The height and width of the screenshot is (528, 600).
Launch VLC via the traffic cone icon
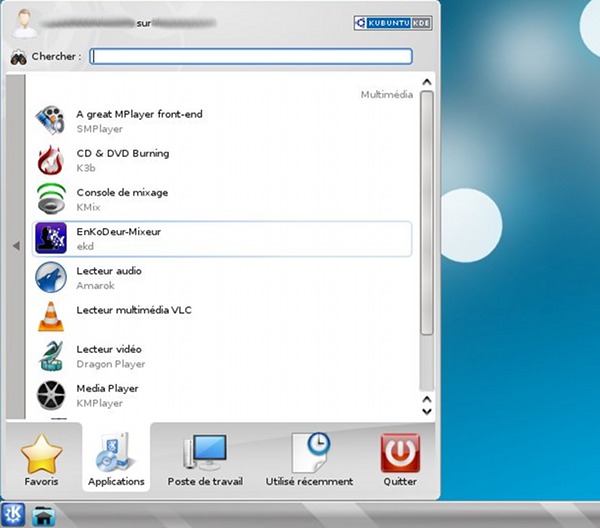tap(51, 317)
